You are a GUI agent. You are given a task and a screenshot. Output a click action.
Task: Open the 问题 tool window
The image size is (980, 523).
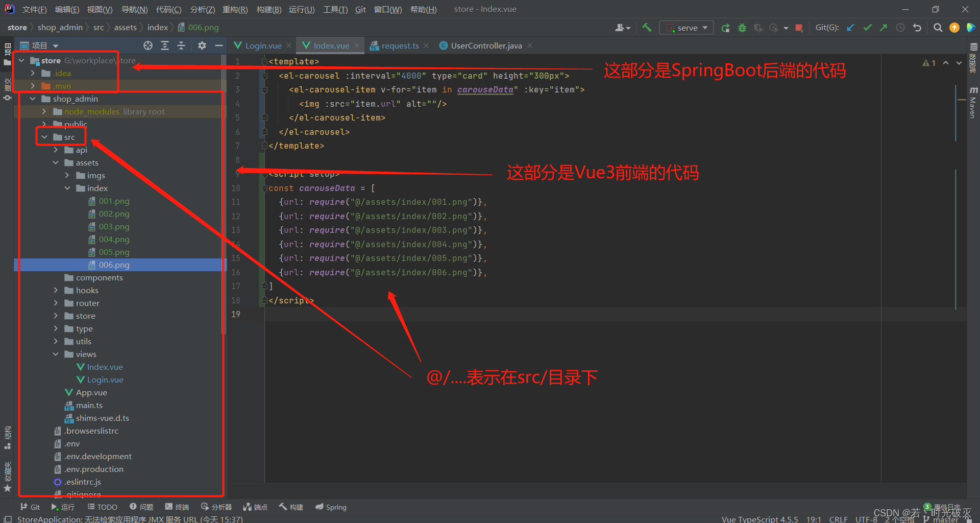click(x=141, y=507)
